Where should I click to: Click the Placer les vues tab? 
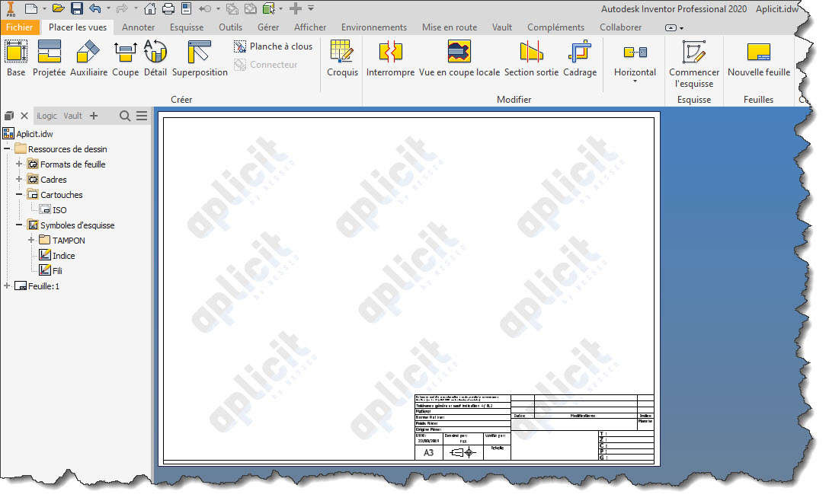(78, 27)
